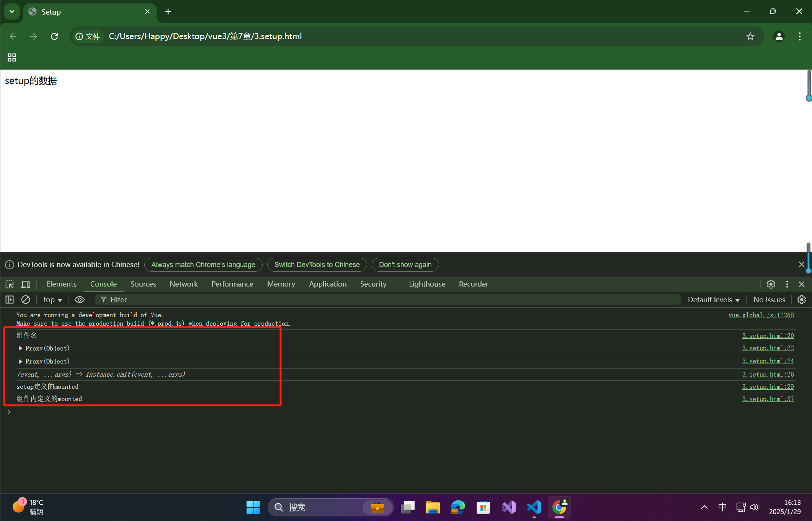Open the Lighthouse tab
812x521 pixels.
coord(427,284)
